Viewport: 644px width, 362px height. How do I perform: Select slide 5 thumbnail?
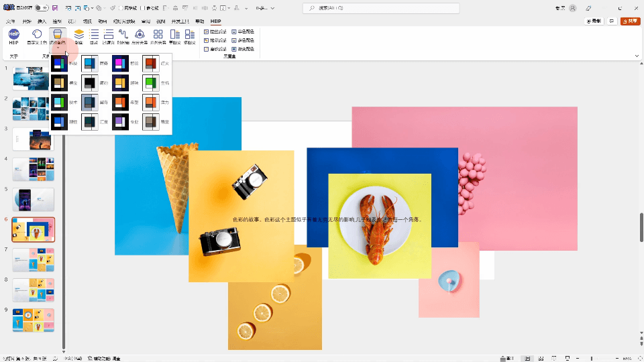pyautogui.click(x=34, y=200)
